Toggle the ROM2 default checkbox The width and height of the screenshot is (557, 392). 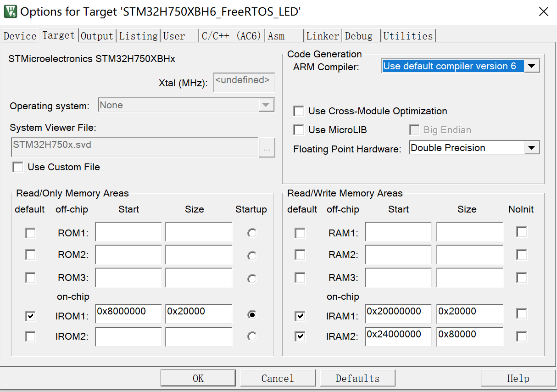pyautogui.click(x=30, y=255)
